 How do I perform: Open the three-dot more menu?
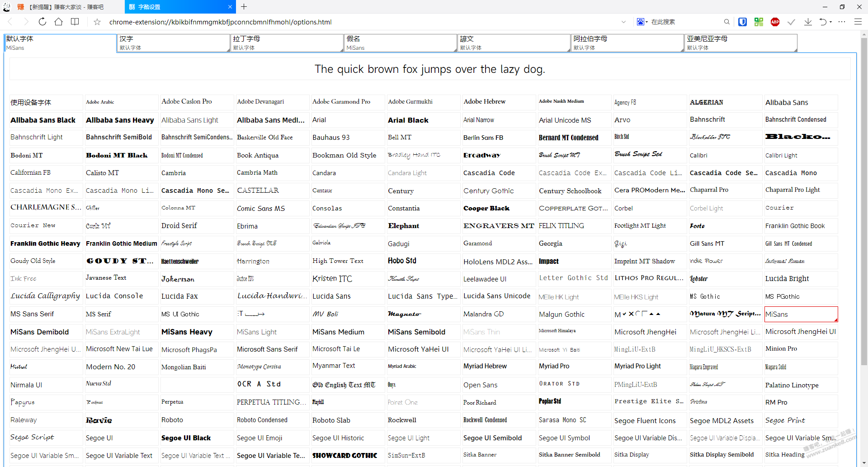click(842, 22)
